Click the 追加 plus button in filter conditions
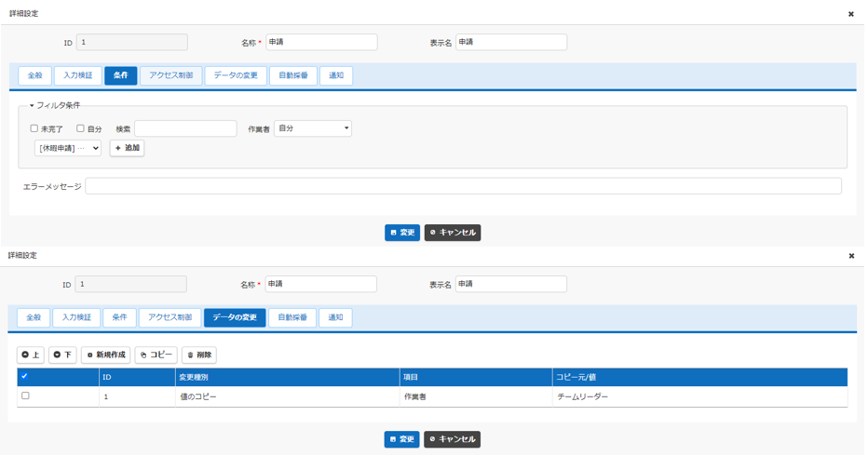 [127, 148]
